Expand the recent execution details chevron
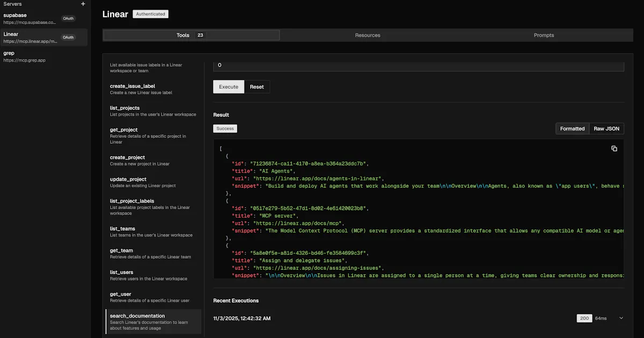 pyautogui.click(x=621, y=318)
